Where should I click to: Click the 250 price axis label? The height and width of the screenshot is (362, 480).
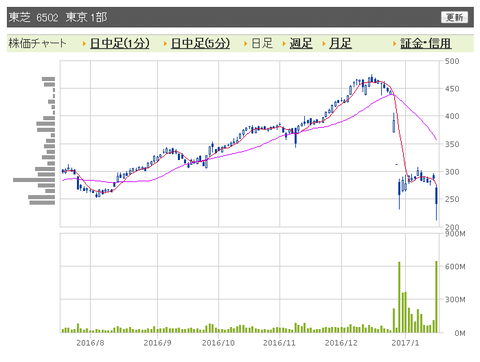452,199
